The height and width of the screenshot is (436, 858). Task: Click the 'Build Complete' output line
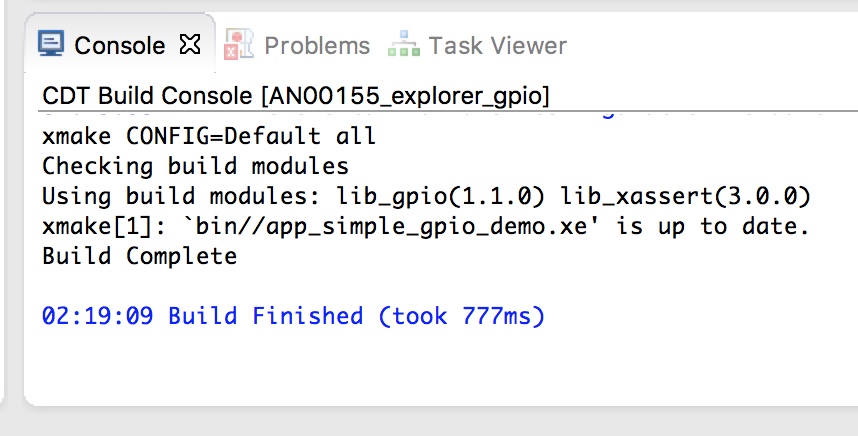pos(140,256)
